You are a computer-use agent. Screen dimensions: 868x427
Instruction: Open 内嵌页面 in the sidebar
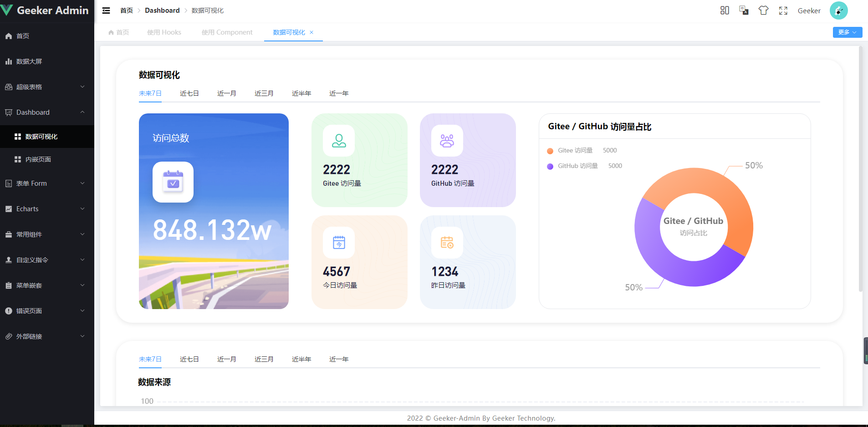tap(38, 159)
